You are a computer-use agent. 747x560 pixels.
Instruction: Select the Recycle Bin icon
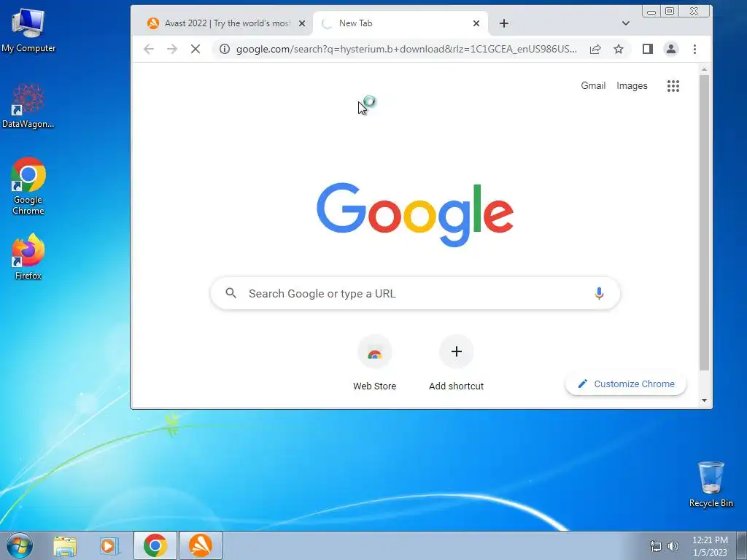pos(711,484)
